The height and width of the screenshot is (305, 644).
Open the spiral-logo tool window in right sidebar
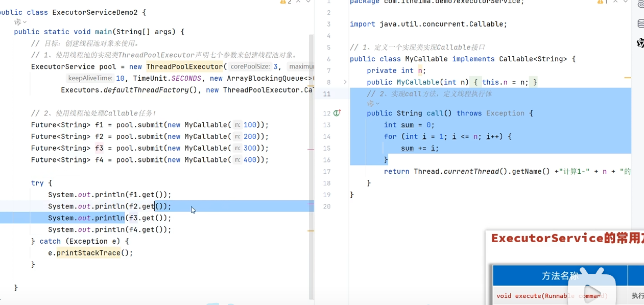pyautogui.click(x=640, y=5)
